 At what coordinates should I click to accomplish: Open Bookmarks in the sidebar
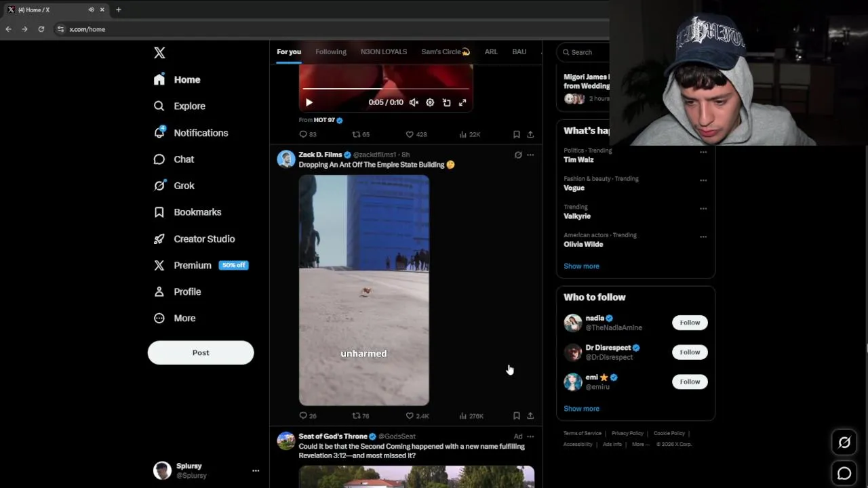tap(188, 212)
